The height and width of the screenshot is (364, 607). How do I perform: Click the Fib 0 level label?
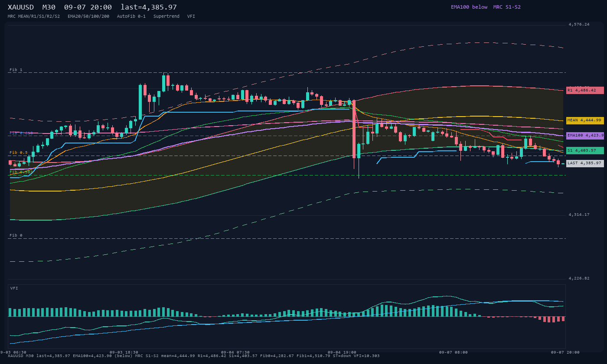tap(16, 235)
